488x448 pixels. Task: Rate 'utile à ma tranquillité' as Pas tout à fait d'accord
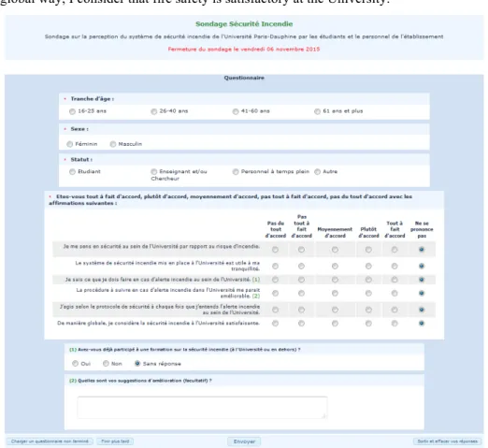click(301, 266)
